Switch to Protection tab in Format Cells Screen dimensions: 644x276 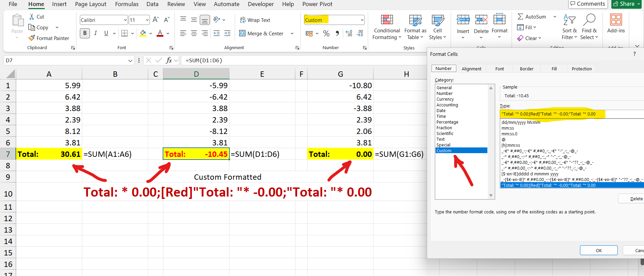(x=582, y=69)
